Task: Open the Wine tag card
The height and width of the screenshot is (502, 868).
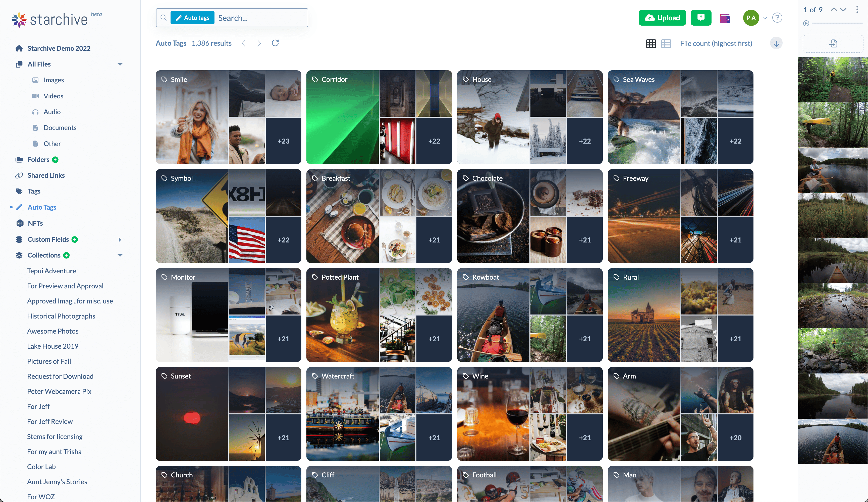Action: (529, 413)
